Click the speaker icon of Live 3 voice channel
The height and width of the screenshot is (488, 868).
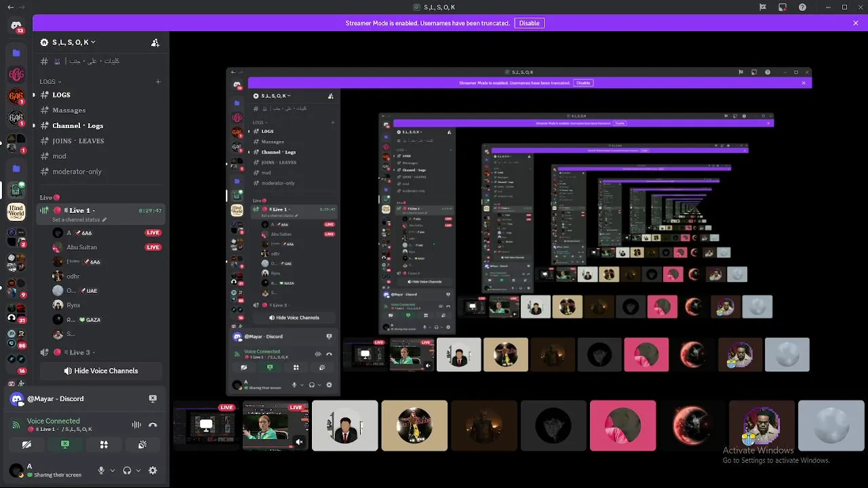45,352
